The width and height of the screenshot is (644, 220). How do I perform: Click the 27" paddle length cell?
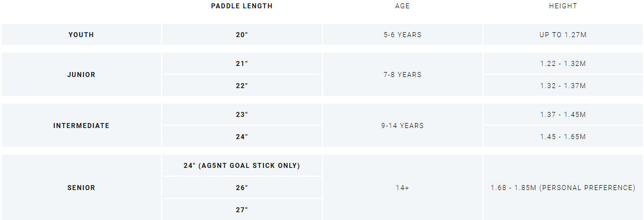point(242,209)
